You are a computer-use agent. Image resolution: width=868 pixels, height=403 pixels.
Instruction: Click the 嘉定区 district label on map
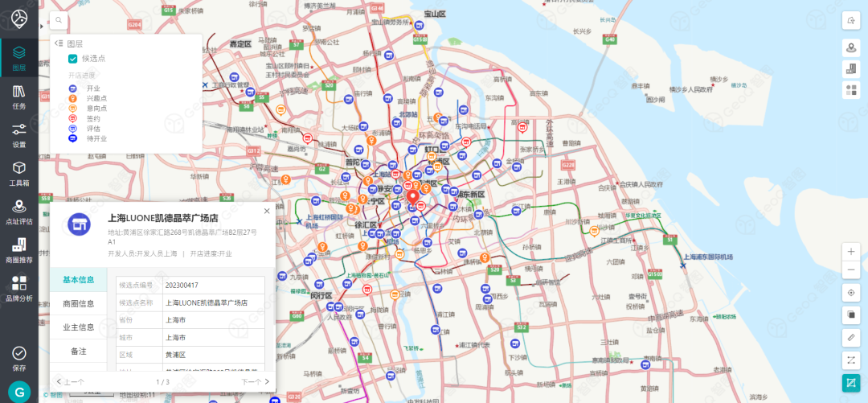click(x=241, y=43)
